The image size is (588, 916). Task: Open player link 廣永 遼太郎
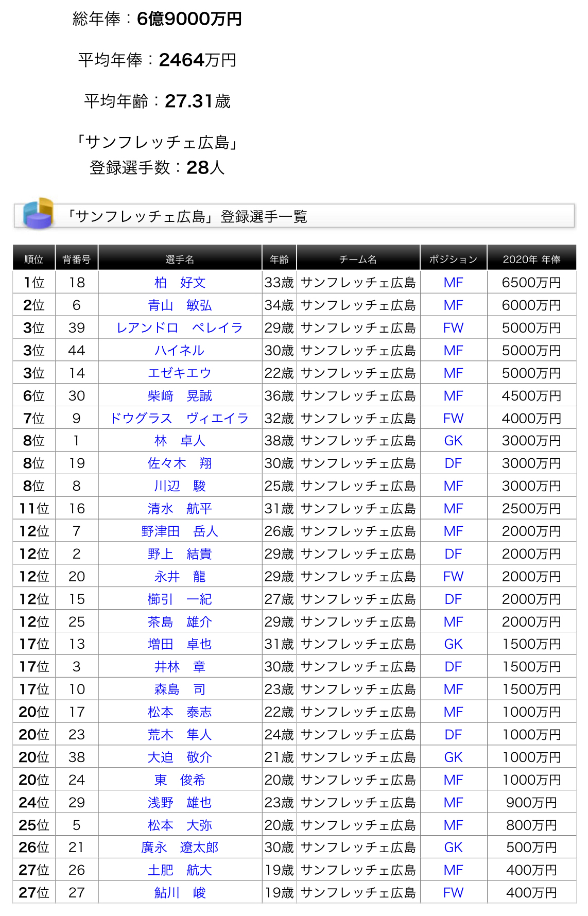(x=180, y=848)
